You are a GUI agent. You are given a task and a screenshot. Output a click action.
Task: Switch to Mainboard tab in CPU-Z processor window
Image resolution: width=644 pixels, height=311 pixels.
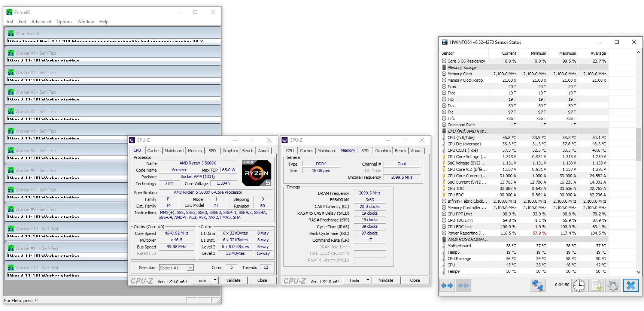coord(174,151)
